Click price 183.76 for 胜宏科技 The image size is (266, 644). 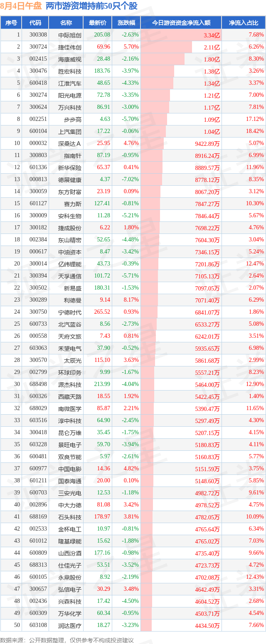(102, 71)
